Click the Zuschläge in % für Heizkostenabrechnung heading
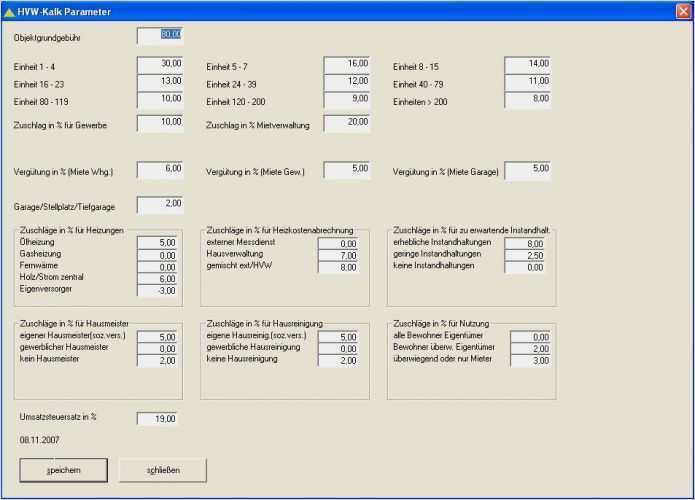Viewport: 695px width, 500px height. click(280, 230)
